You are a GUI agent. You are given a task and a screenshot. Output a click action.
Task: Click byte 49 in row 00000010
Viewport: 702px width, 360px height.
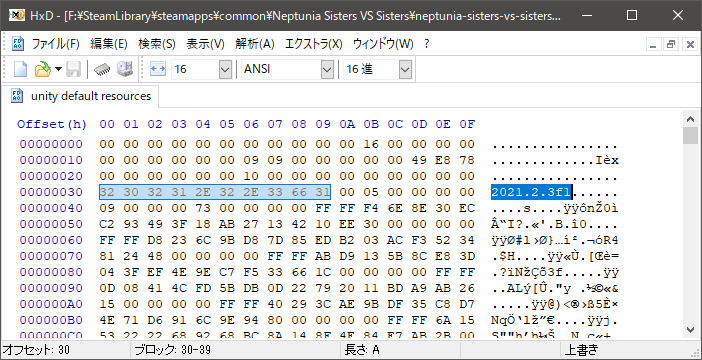coord(419,160)
